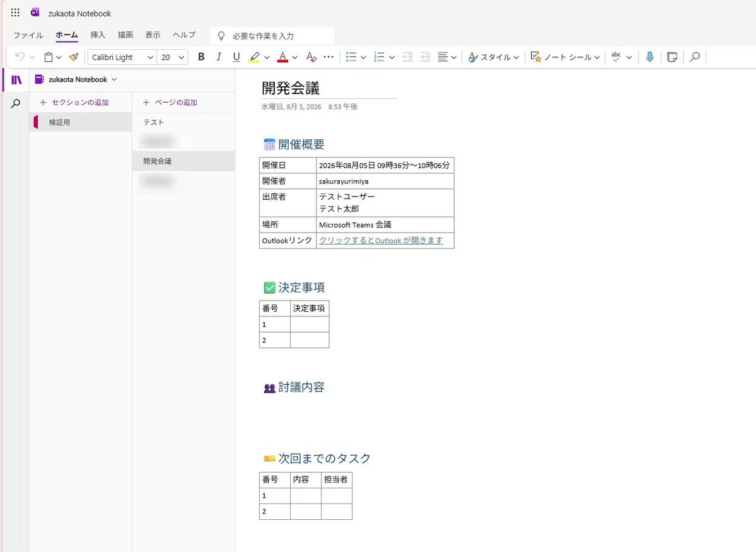The height and width of the screenshot is (552, 756).
Task: Expand numbered list style arrow
Action: pos(392,57)
